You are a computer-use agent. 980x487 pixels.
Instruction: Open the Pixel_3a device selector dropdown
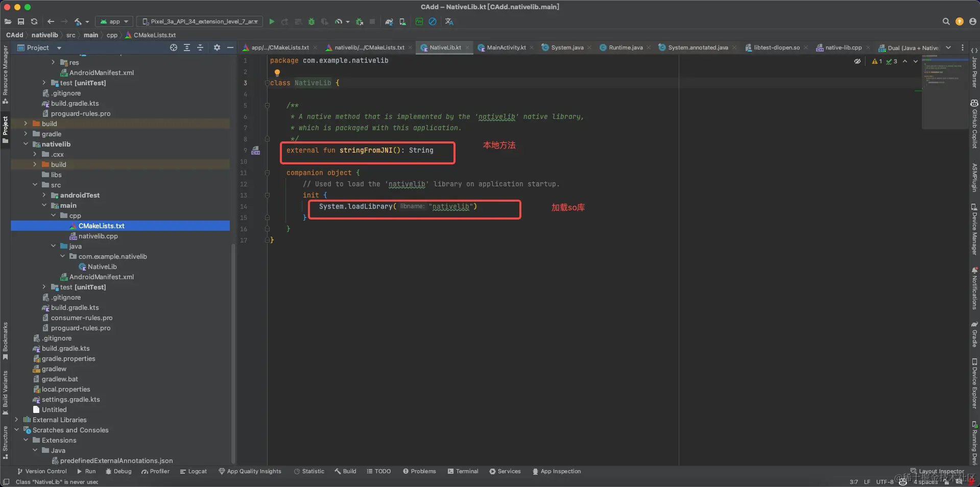pyautogui.click(x=200, y=21)
